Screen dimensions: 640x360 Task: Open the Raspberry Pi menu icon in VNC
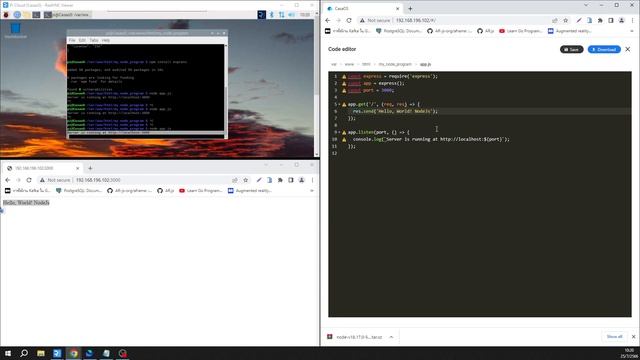click(x=6, y=15)
